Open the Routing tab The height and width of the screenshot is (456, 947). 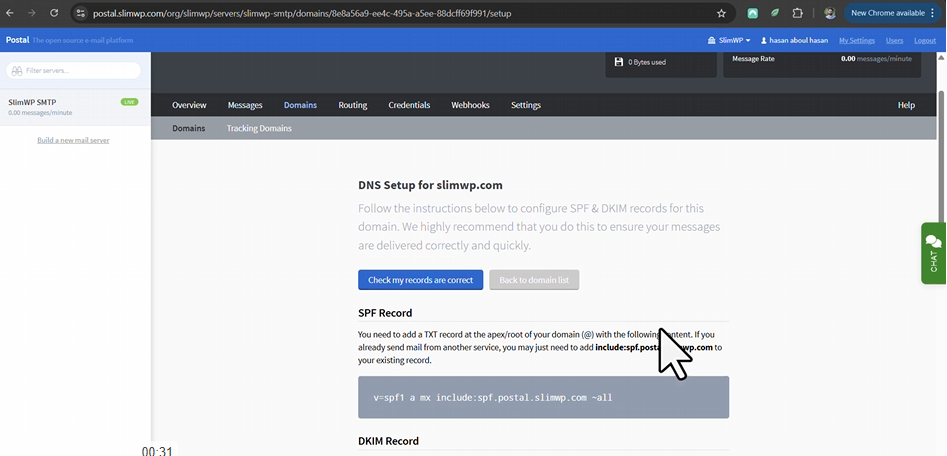click(353, 105)
